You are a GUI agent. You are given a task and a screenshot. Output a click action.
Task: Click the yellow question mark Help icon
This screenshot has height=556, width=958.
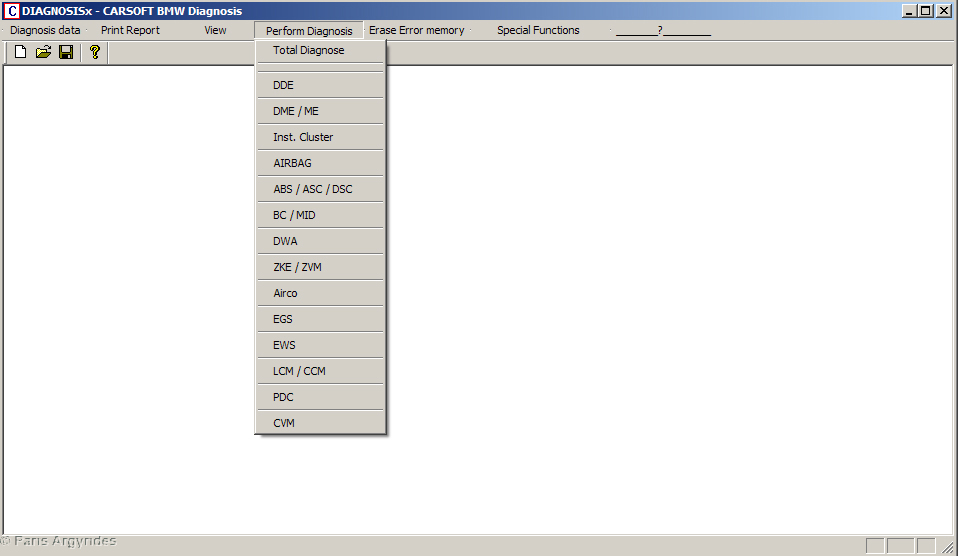[x=95, y=52]
